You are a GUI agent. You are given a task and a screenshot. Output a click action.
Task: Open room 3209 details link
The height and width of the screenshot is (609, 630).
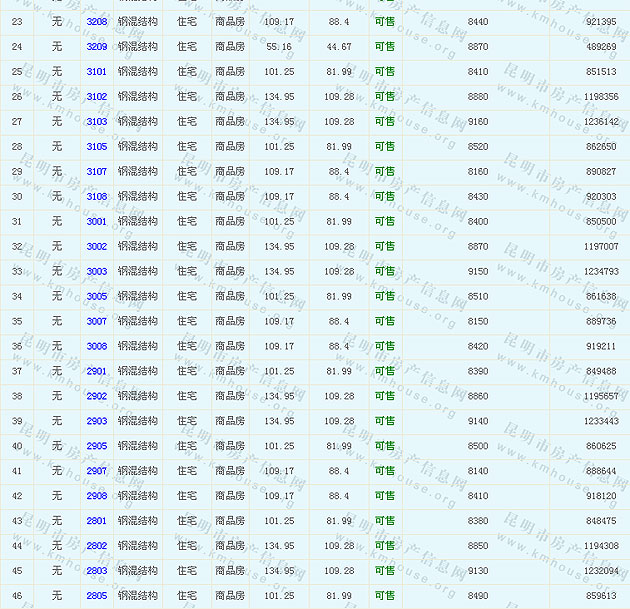click(x=96, y=47)
